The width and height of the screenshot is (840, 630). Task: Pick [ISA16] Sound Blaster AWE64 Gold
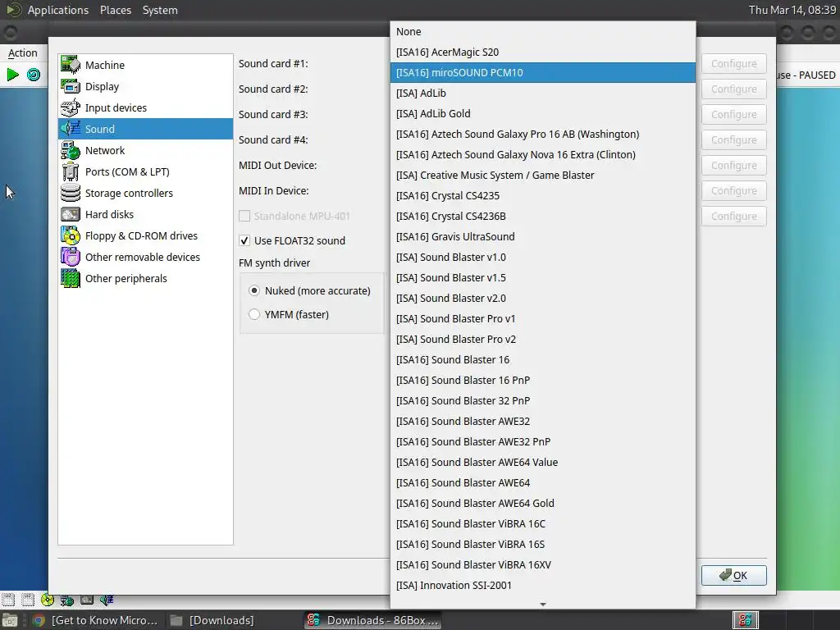[543, 503]
